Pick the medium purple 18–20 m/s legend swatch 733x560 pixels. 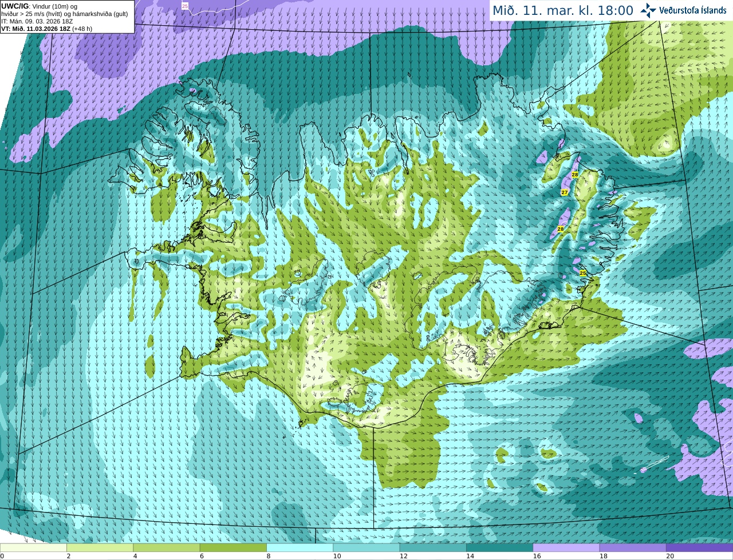[x=633, y=547]
